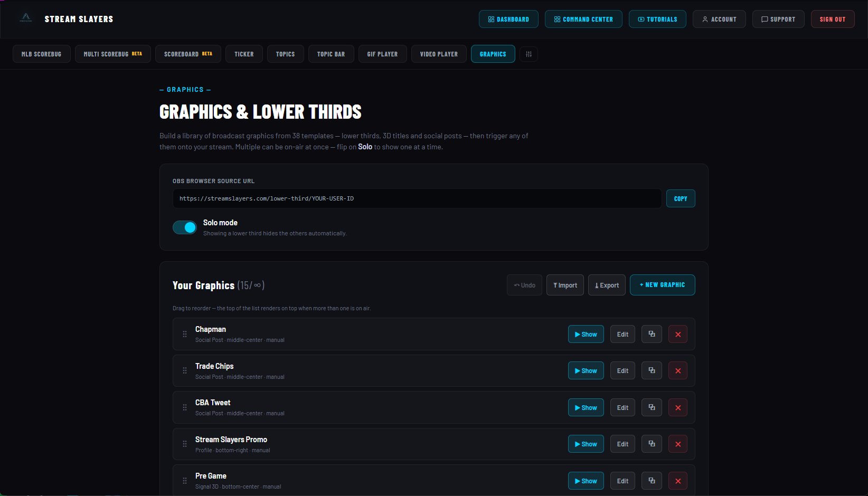Click the 'Your Graphics' heading
This screenshot has width=868, height=496.
pos(203,285)
